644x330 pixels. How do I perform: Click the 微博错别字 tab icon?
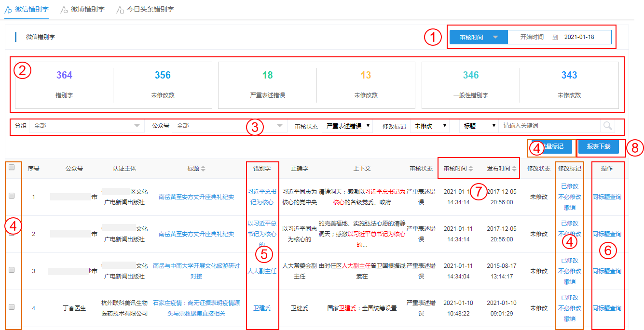[x=64, y=10]
